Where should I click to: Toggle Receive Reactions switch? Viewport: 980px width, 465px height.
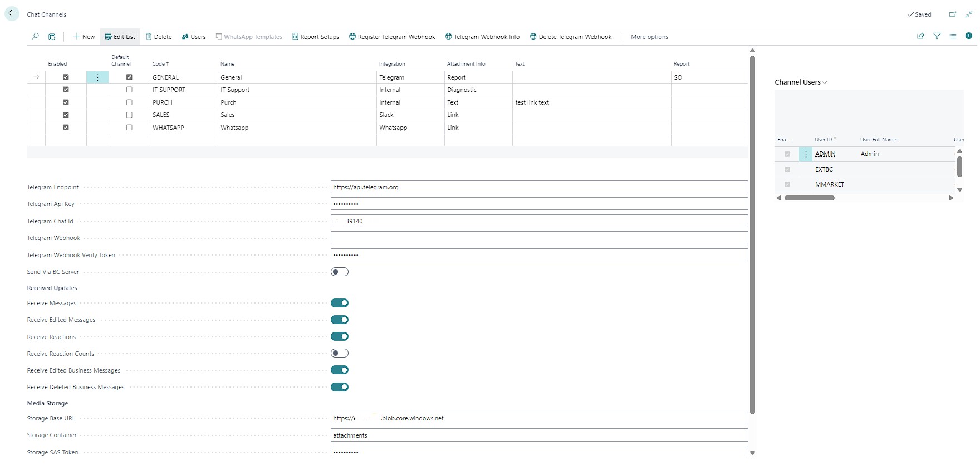(340, 336)
